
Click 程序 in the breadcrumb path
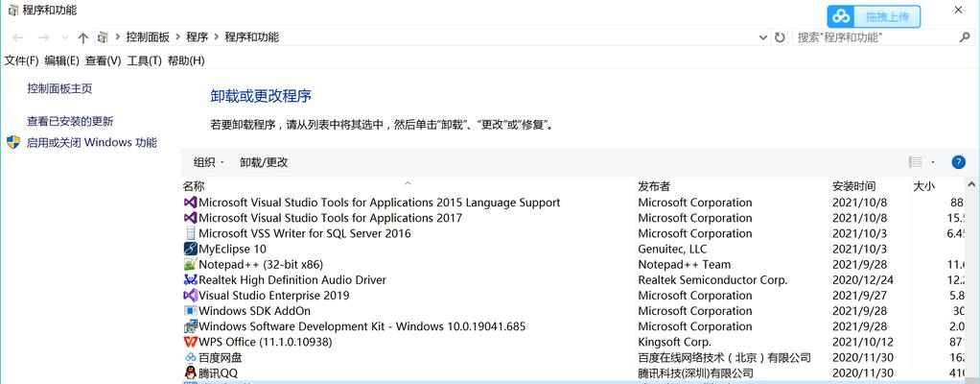197,37
